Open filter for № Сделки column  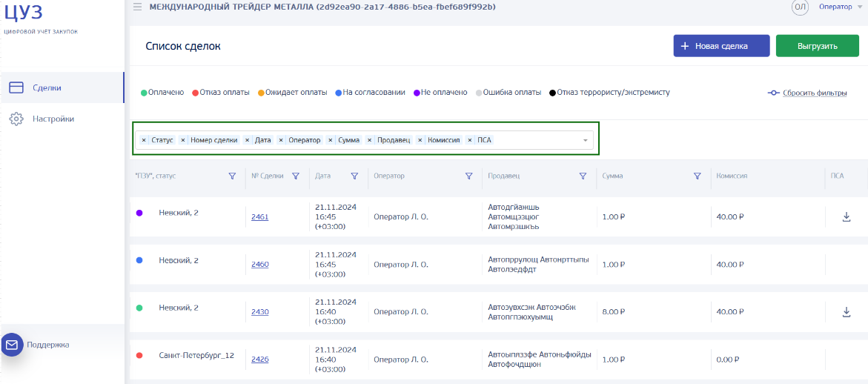(296, 176)
